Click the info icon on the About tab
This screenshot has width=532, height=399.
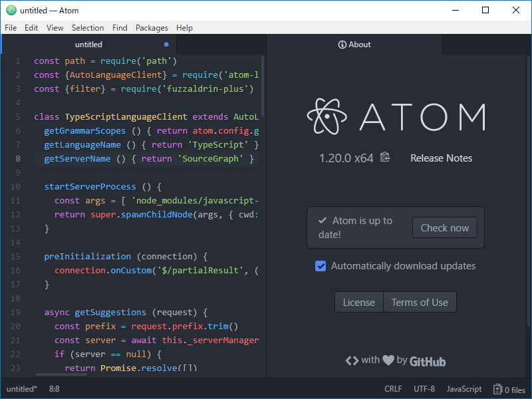tap(341, 45)
